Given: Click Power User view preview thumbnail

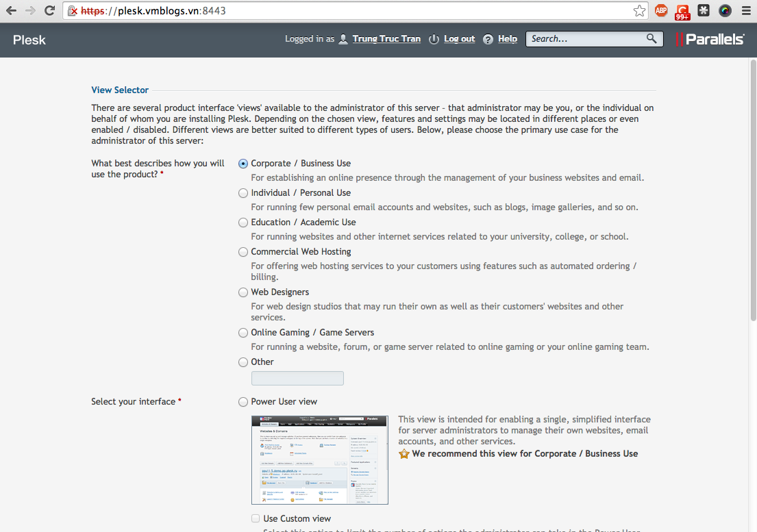Looking at the screenshot, I should click(x=319, y=459).
